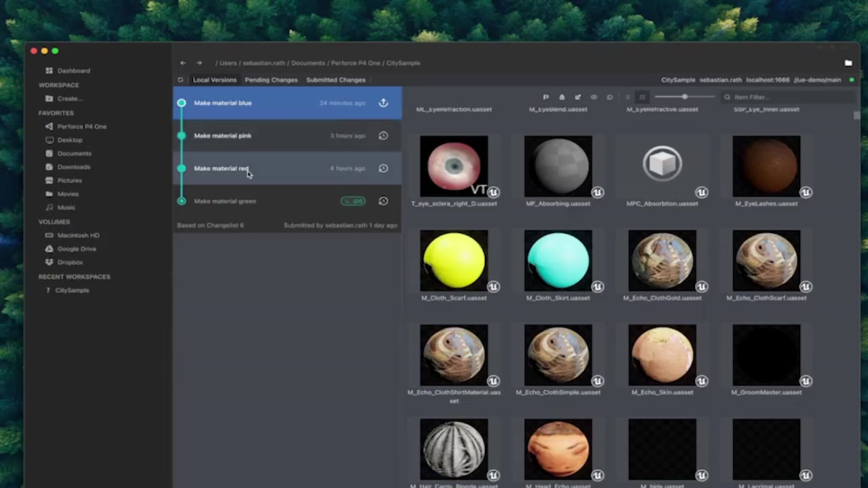Select the Dropbox volume
The height and width of the screenshot is (488, 868).
64,262
